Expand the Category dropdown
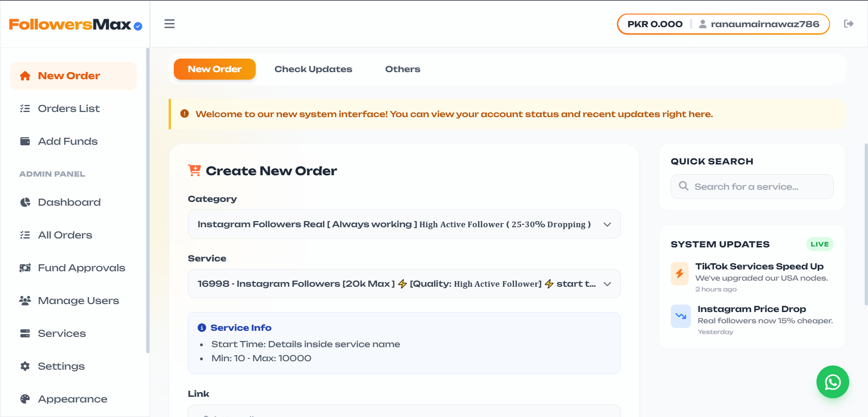The width and height of the screenshot is (868, 417). (x=404, y=224)
